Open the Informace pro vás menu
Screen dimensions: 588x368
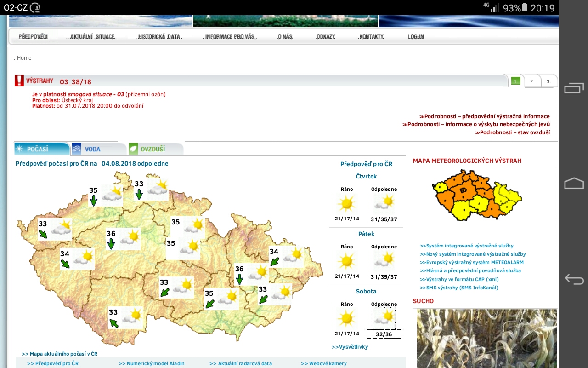[x=230, y=37]
